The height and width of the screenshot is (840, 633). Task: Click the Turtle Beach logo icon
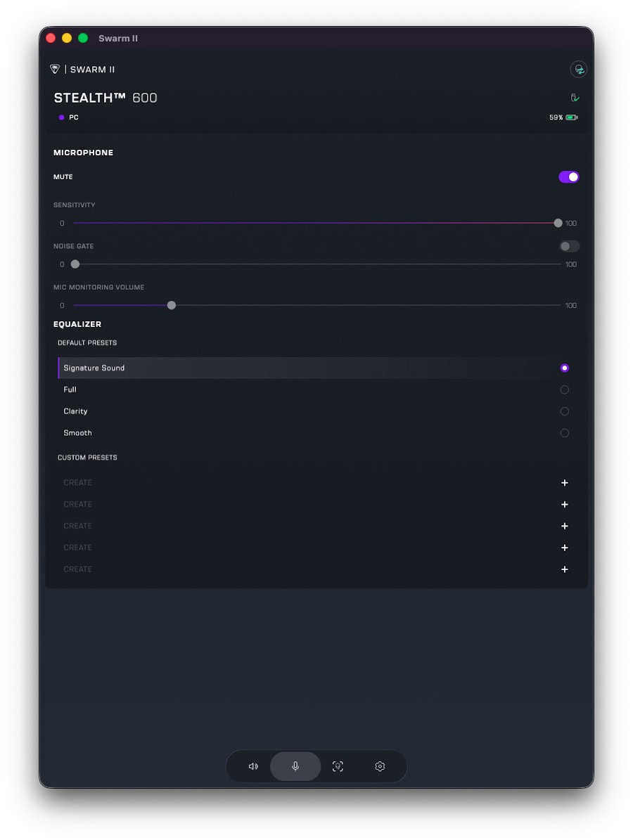(x=55, y=69)
